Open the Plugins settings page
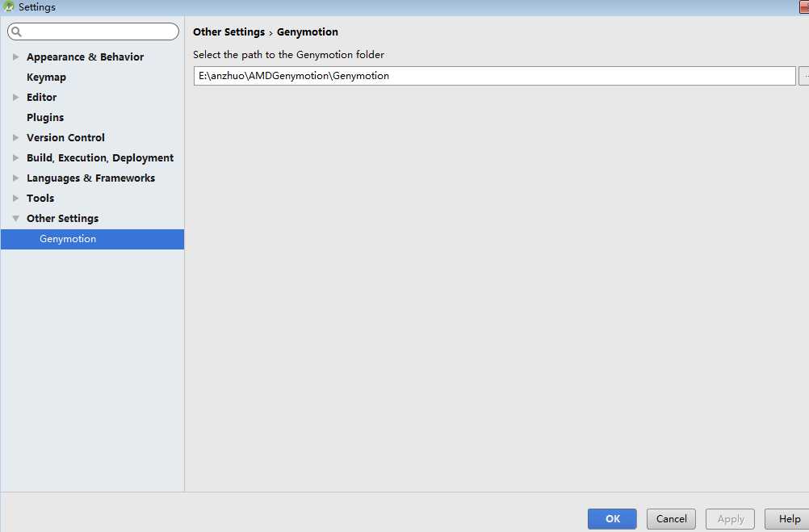 pos(45,117)
